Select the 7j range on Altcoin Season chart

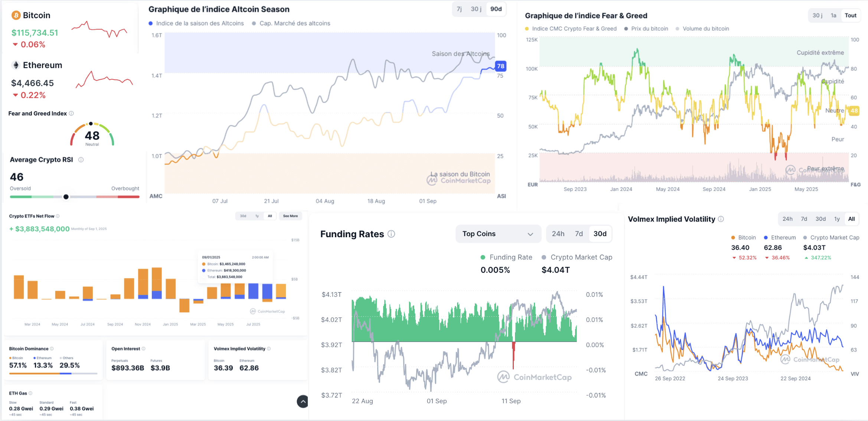pos(459,9)
